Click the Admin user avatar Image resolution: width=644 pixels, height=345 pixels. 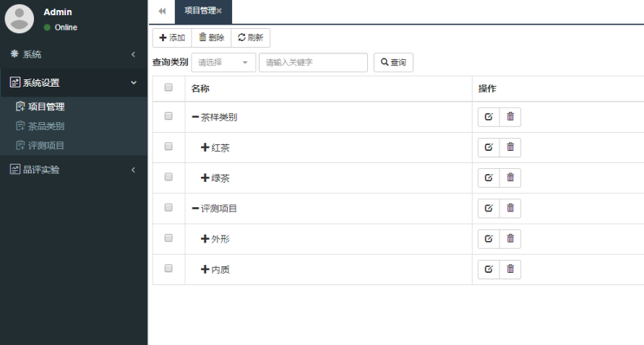(x=20, y=19)
